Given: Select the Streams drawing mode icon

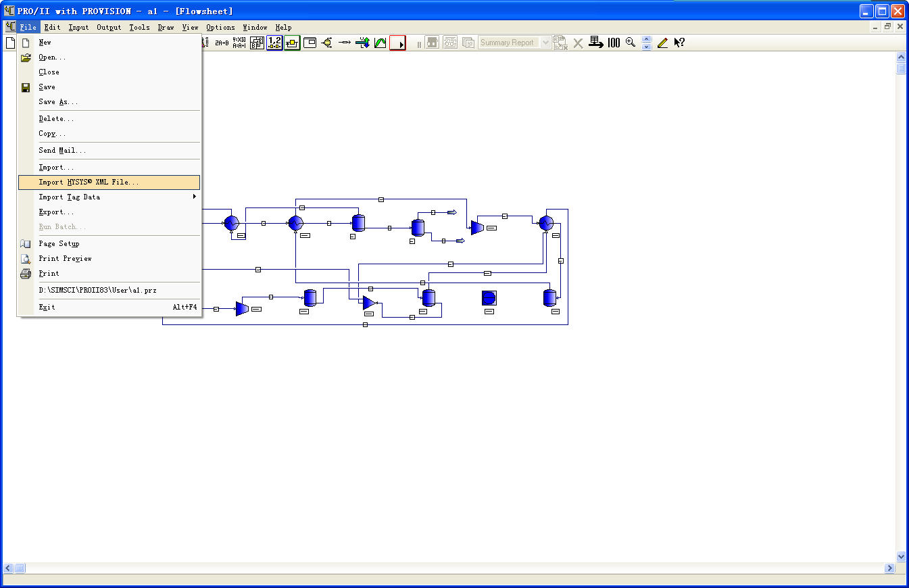Looking at the screenshot, I should click(x=345, y=43).
